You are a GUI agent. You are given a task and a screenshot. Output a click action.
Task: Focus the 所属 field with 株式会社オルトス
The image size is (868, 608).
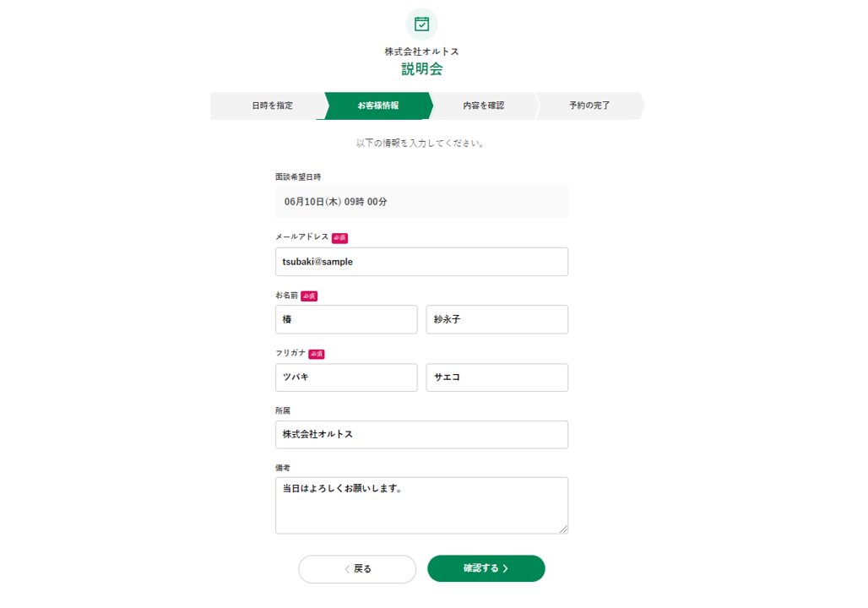[x=422, y=435]
